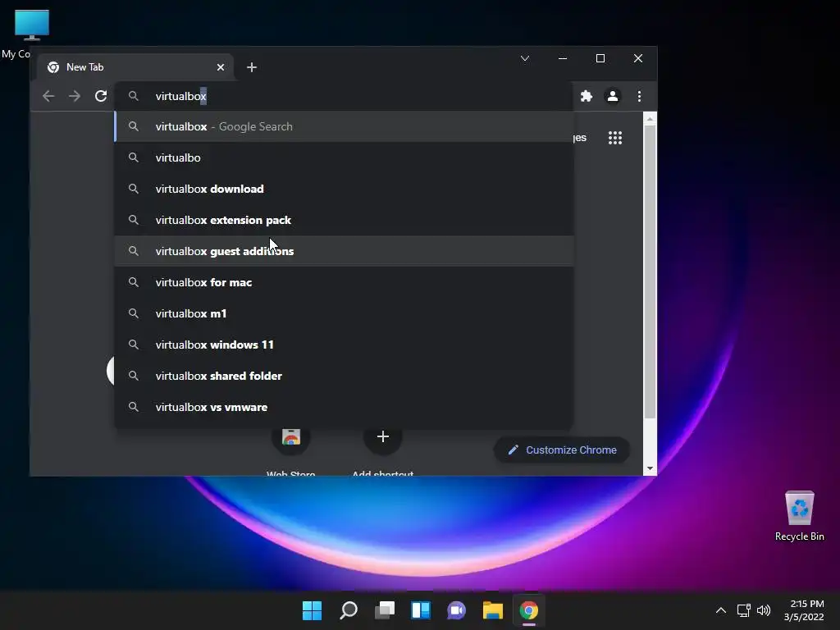Screen dimensions: 840x630
Task: Click the network icon in system tray
Action: coord(743,610)
